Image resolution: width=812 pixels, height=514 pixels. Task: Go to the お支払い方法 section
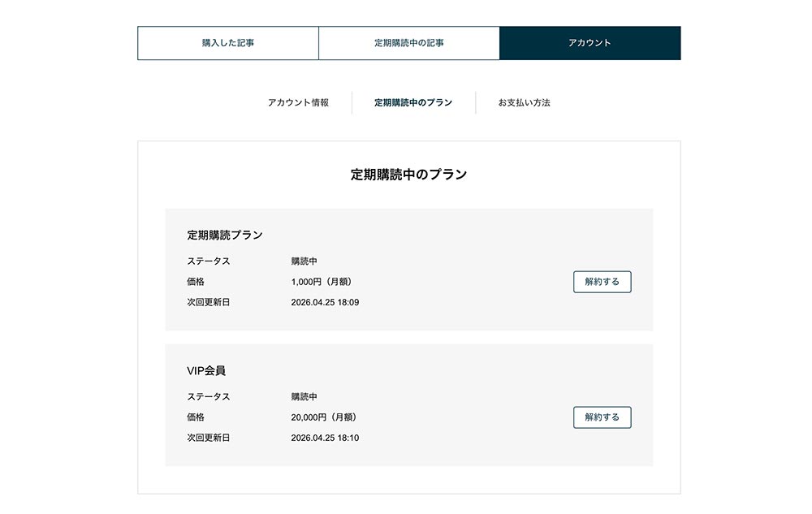525,103
